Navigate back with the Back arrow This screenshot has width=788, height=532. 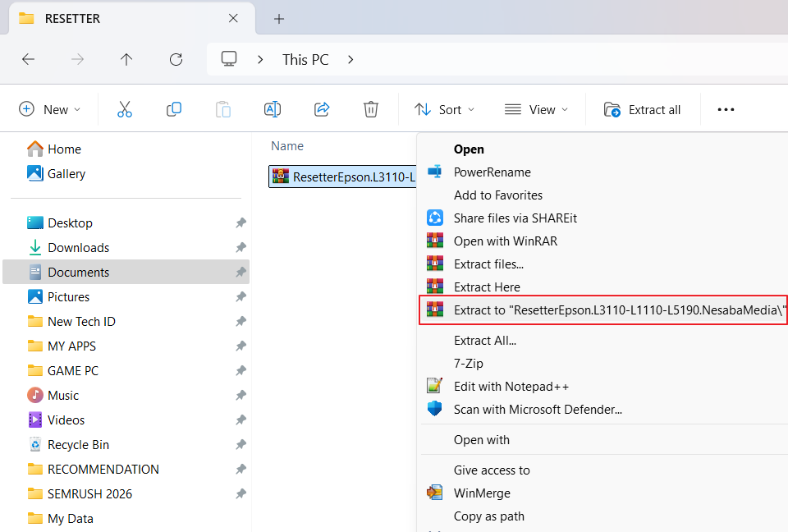coord(28,59)
